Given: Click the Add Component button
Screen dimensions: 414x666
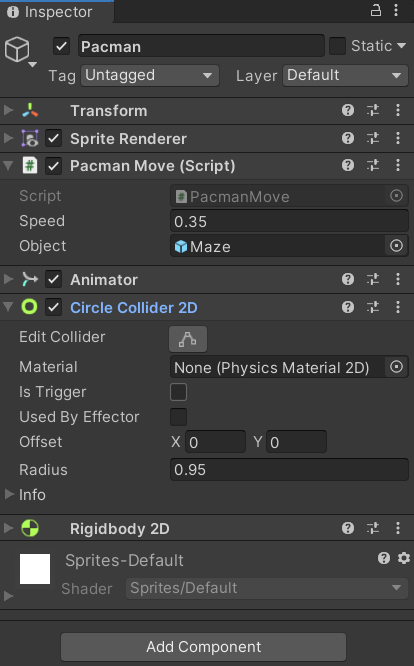Looking at the screenshot, I should click(203, 647).
